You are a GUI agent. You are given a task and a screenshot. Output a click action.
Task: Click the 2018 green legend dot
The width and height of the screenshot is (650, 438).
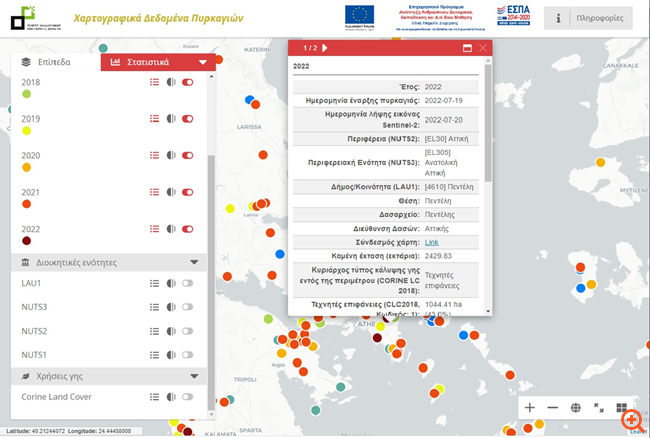(27, 94)
